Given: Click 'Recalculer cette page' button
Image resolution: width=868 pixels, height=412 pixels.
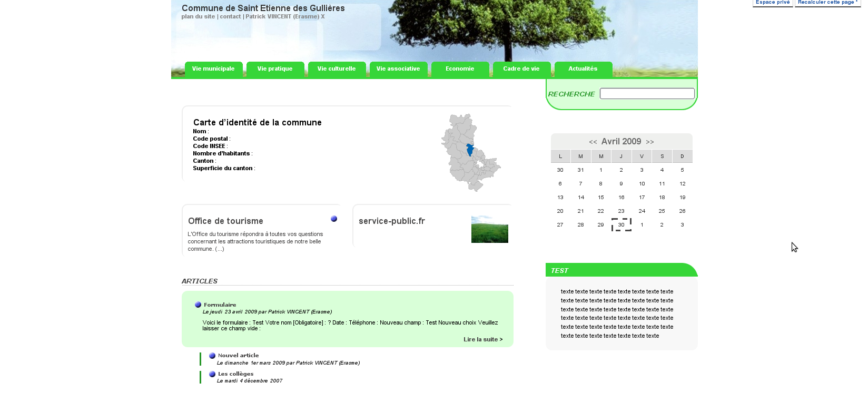Looking at the screenshot, I should click(x=827, y=3).
